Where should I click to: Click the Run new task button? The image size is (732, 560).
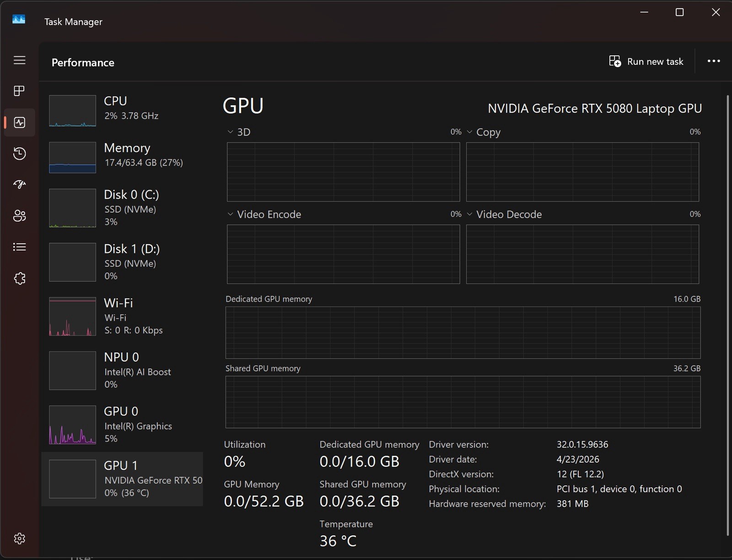[x=646, y=61]
